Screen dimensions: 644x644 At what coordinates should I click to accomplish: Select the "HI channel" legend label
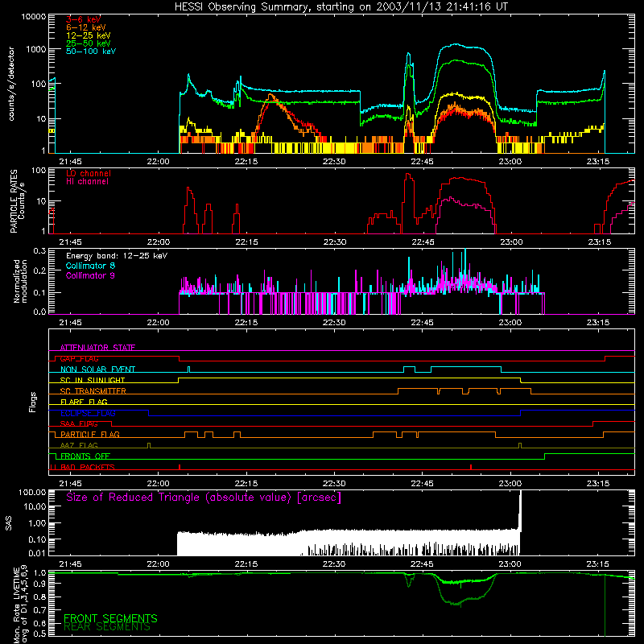(x=87, y=182)
